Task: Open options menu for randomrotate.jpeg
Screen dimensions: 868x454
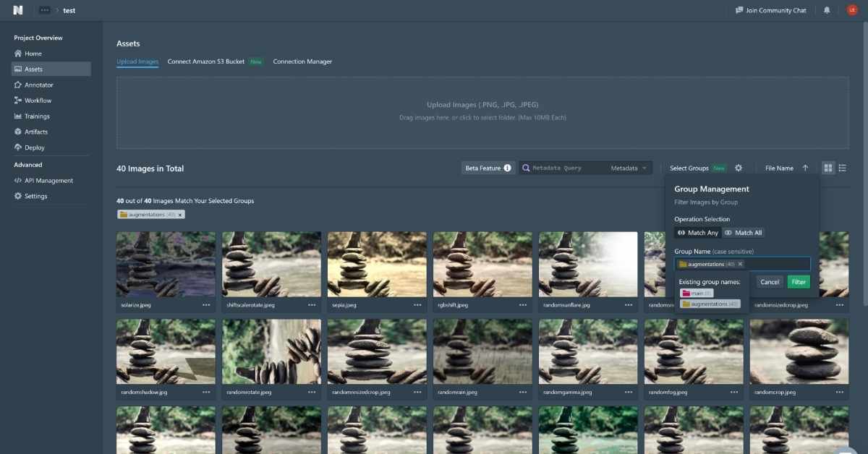Action: 312,392
